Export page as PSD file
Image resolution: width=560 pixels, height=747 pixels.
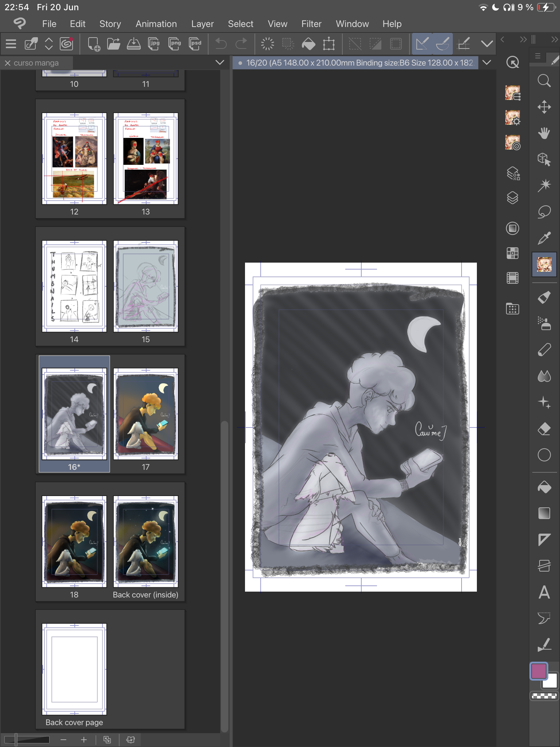pos(195,44)
